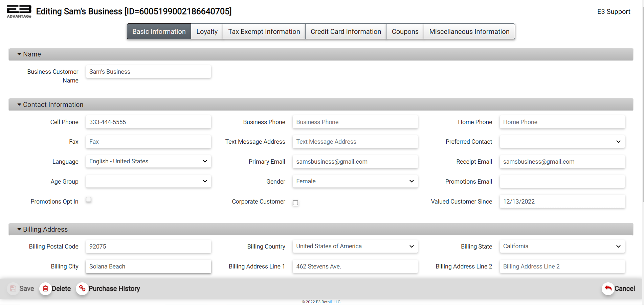Collapse the Billing Address section

pyautogui.click(x=19, y=229)
